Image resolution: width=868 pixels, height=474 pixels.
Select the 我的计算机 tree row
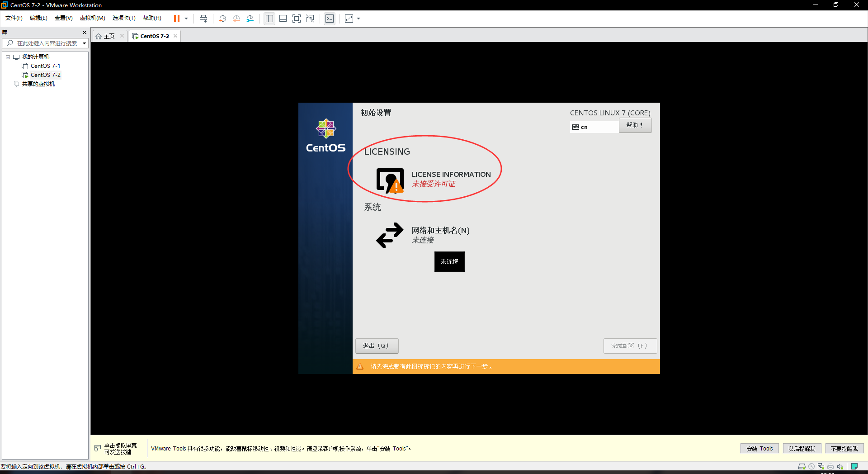coord(36,57)
